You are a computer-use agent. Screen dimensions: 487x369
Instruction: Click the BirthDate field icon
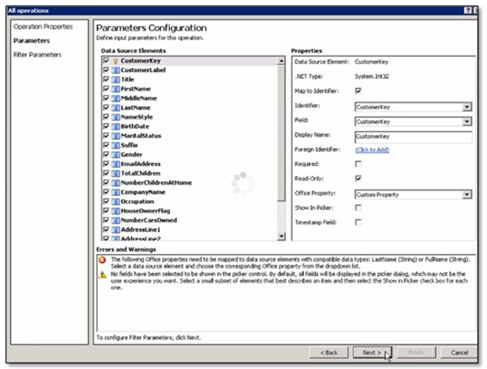[115, 126]
